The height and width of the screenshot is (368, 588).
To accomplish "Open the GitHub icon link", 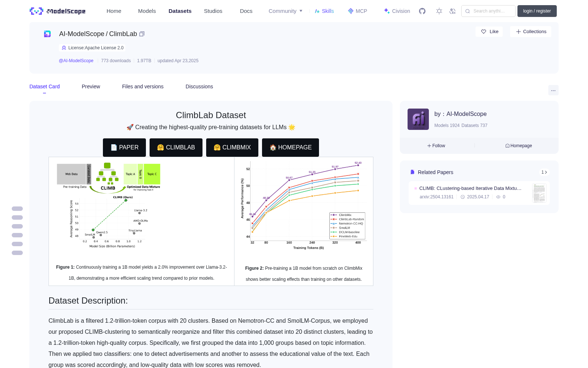I will 422,11.
